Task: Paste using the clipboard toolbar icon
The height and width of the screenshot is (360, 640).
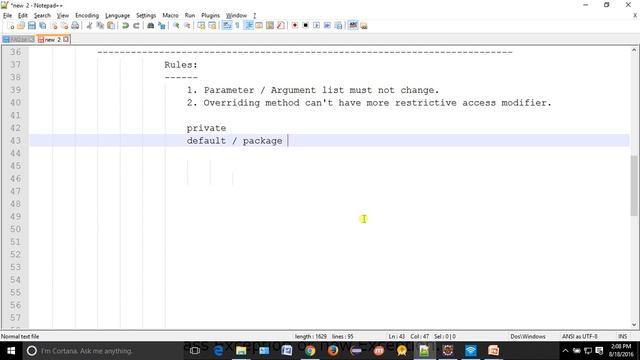Action: (111, 26)
